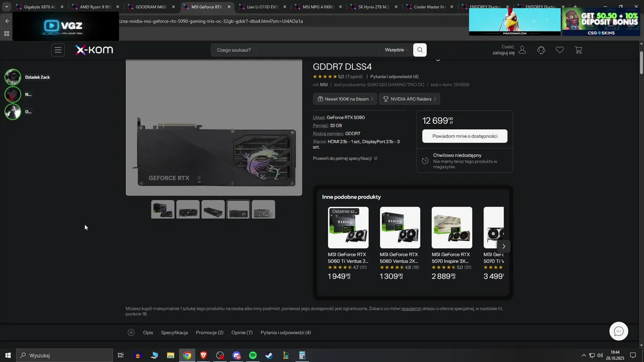Open the notification center icon
The height and width of the screenshot is (362, 644).
[x=633, y=355]
